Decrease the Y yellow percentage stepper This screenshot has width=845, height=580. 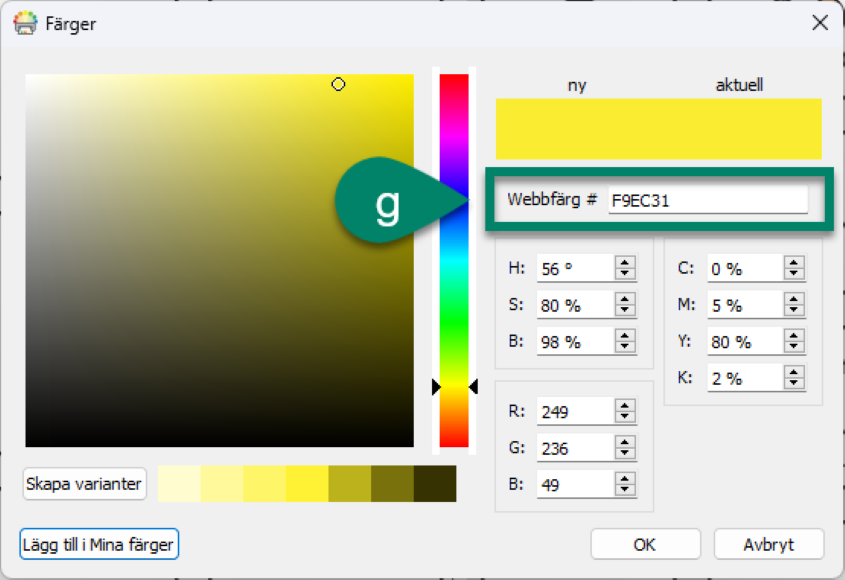(794, 347)
